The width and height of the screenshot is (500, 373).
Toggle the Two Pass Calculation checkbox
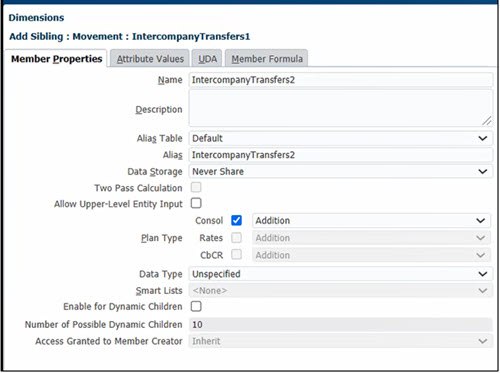[x=196, y=187]
